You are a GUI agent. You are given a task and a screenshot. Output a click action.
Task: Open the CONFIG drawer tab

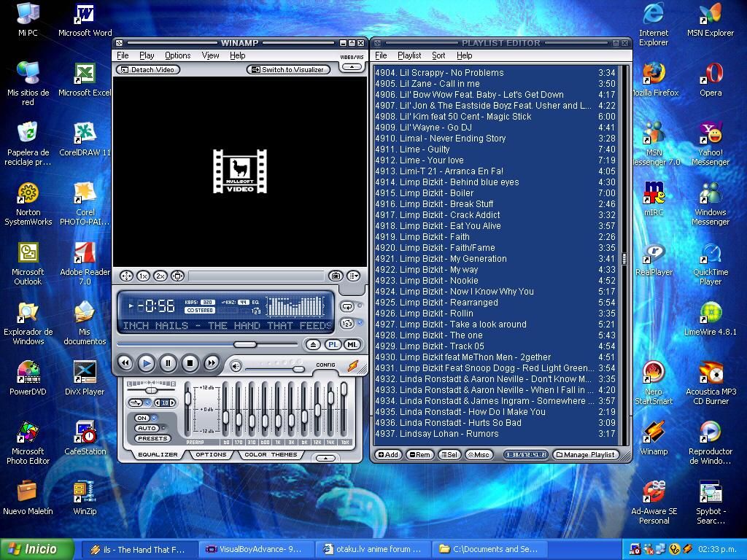point(326,365)
